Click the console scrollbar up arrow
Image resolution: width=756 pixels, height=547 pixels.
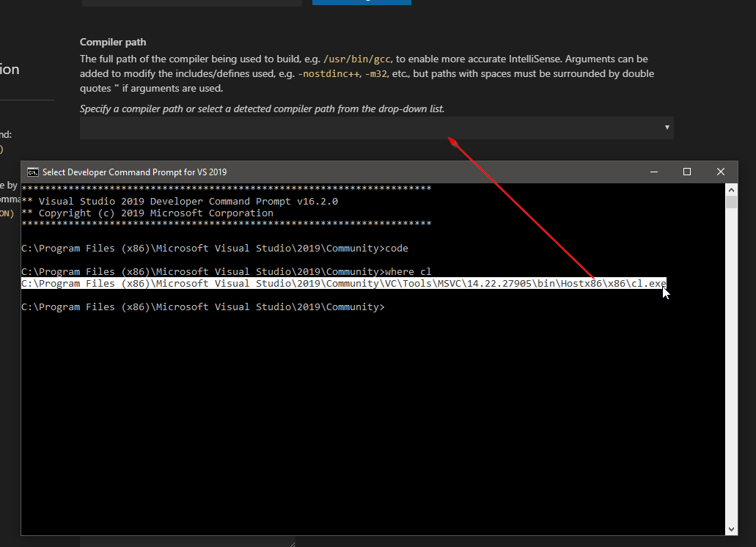click(731, 189)
